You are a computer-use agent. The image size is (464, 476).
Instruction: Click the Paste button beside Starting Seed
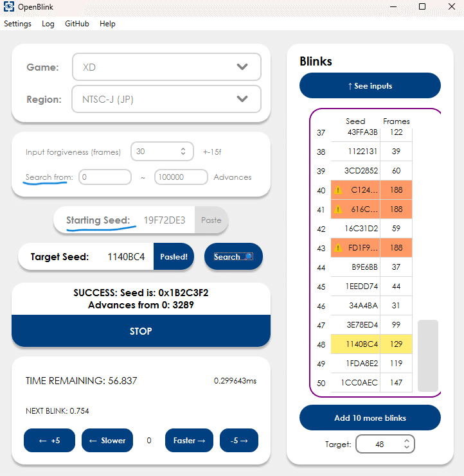click(x=211, y=220)
